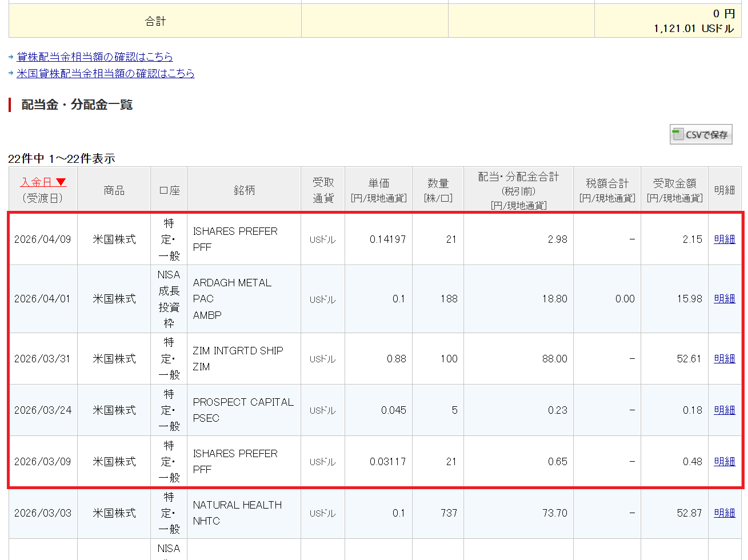The height and width of the screenshot is (560, 748).
Task: Open 明細 for PROSPECT CAPITAL PSEC
Action: (724, 410)
